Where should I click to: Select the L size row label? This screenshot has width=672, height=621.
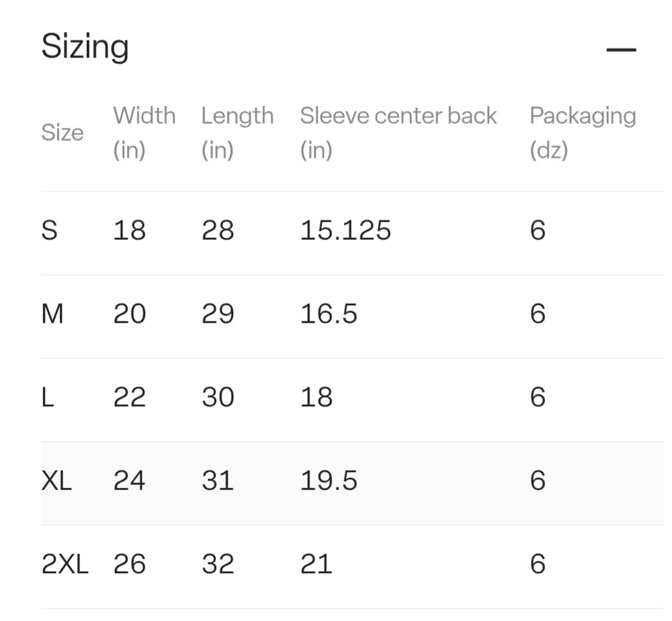click(48, 397)
